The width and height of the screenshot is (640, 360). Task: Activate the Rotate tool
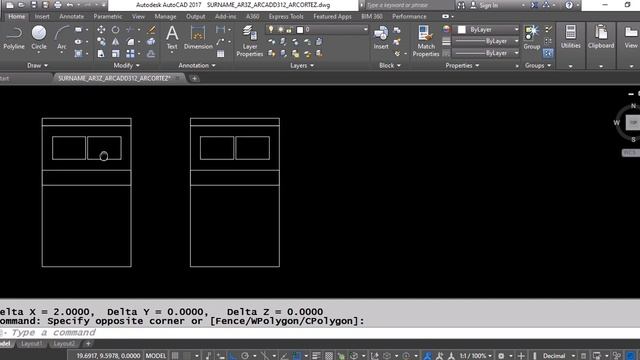(116, 30)
